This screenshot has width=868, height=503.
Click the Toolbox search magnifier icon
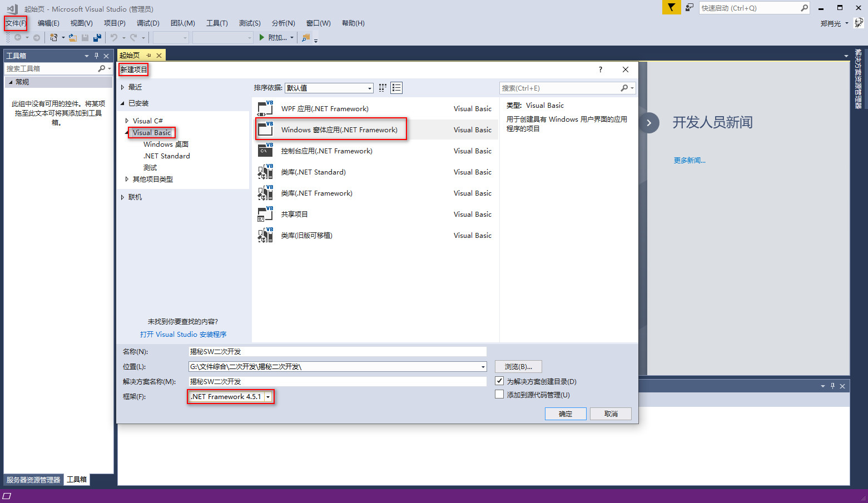tap(102, 68)
